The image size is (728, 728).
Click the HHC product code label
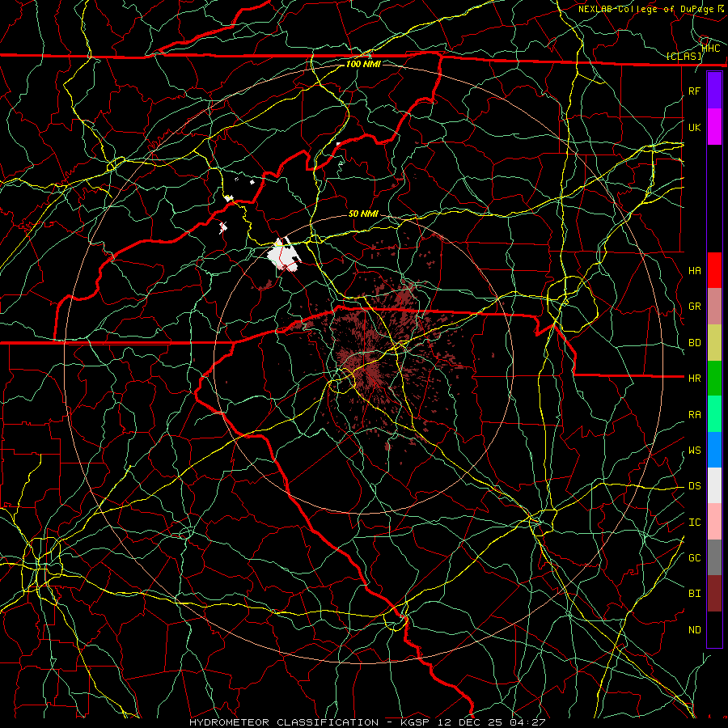pos(711,48)
